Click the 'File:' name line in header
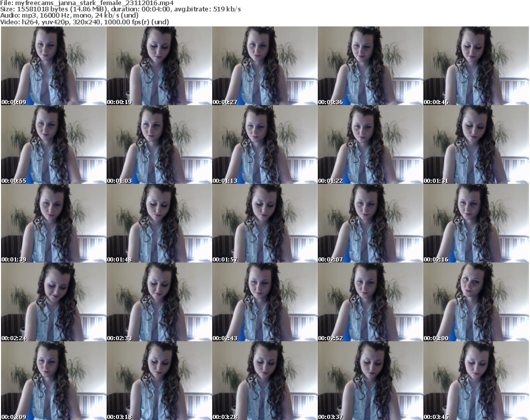The height and width of the screenshot is (420, 530). coord(87,3)
